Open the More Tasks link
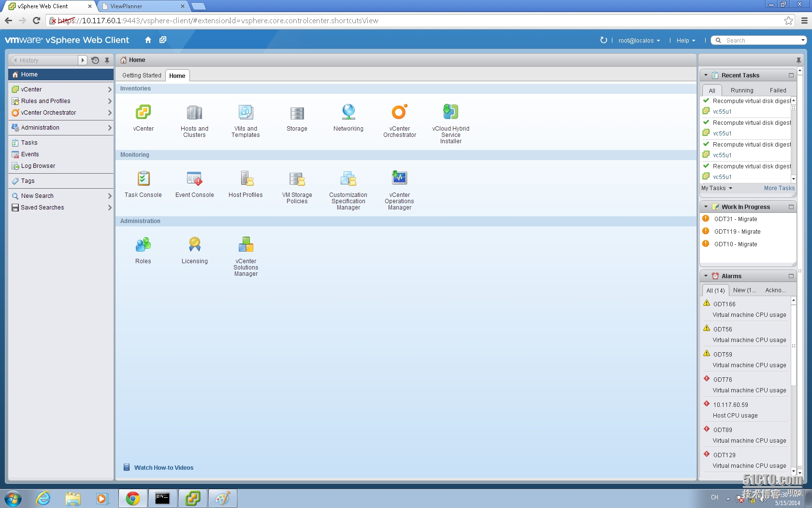Screen dimensions: 812x508 pos(779,188)
